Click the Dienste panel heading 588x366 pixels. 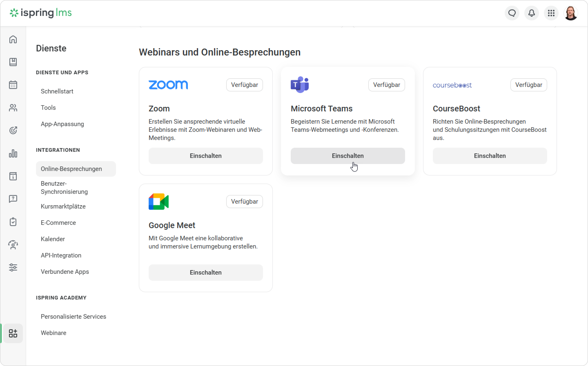[x=51, y=48]
